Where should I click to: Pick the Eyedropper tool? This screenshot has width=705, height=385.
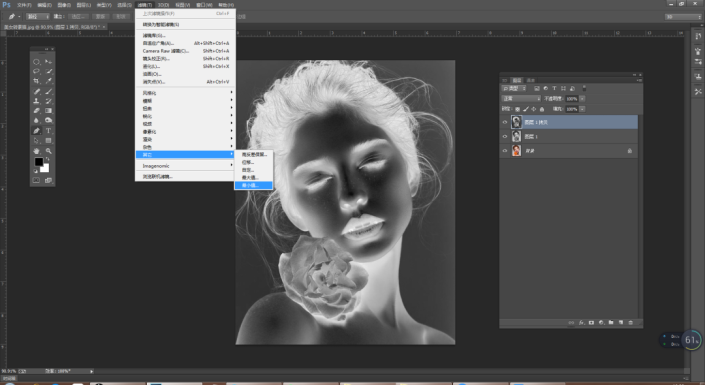[x=49, y=81]
